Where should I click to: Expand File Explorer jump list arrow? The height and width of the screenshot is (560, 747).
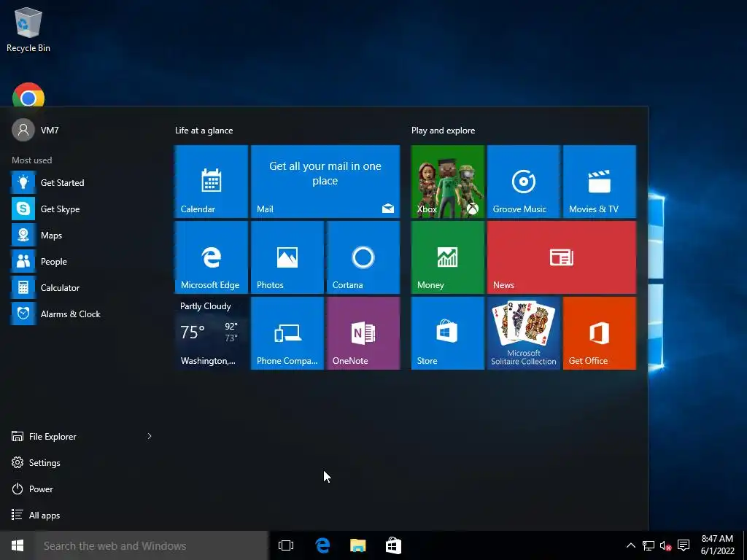coord(149,436)
